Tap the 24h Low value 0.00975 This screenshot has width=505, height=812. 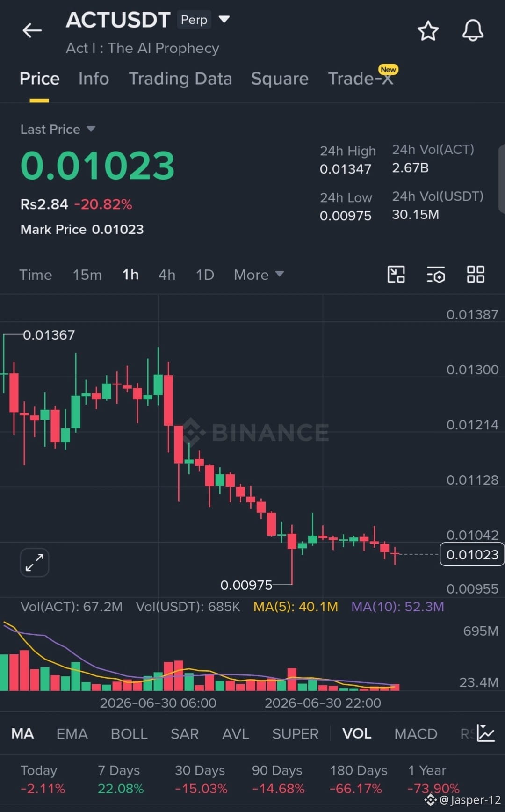click(x=346, y=216)
